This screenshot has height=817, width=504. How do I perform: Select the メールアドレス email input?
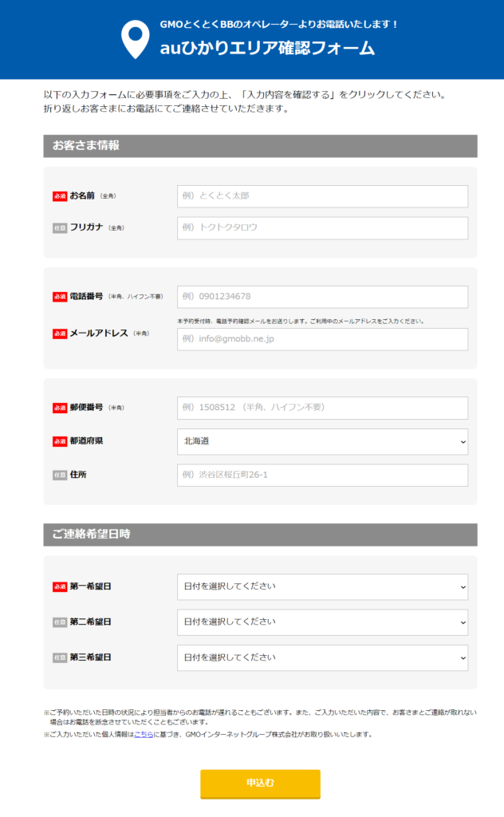pyautogui.click(x=322, y=339)
